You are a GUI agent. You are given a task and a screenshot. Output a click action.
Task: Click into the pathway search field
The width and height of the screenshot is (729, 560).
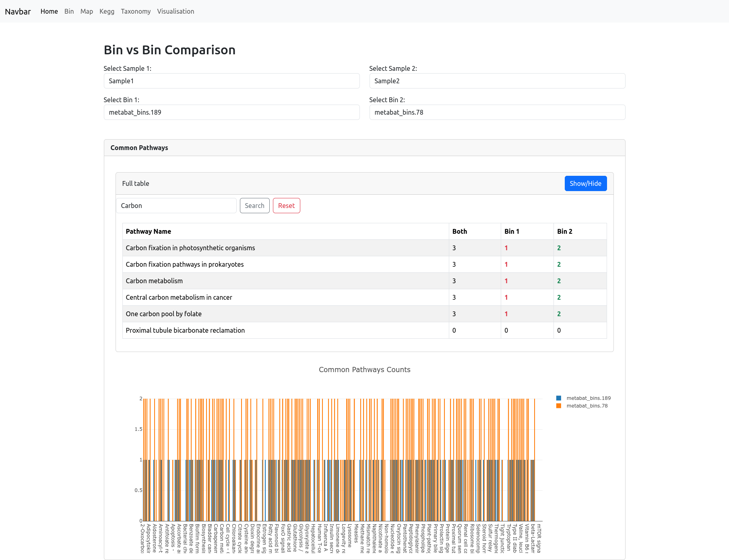click(x=176, y=206)
